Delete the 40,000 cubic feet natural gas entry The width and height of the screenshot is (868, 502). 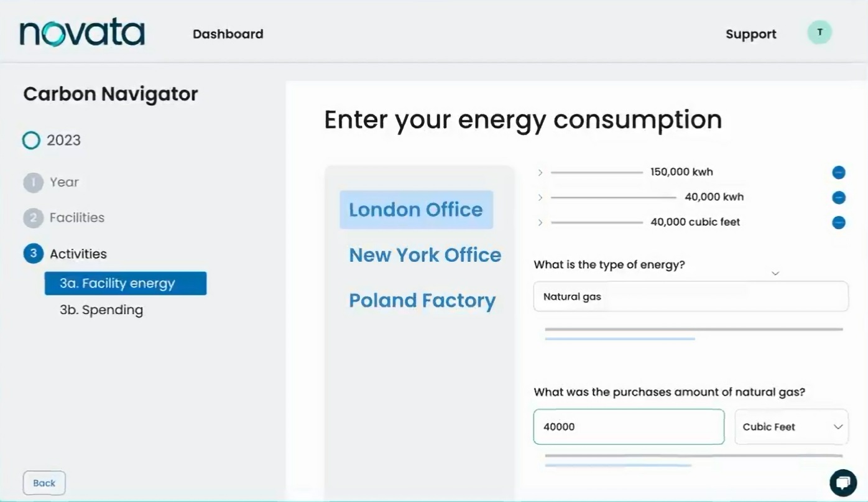(839, 222)
